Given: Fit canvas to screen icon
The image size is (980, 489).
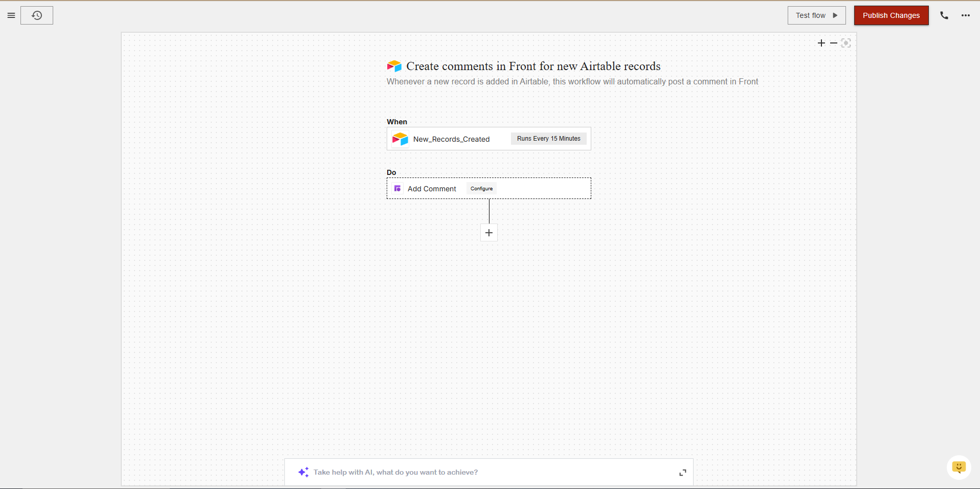Looking at the screenshot, I should (846, 43).
